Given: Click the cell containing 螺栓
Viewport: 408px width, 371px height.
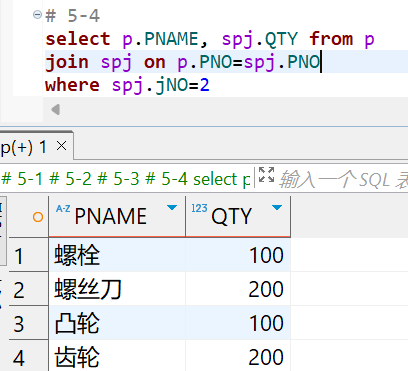Looking at the screenshot, I should (x=117, y=255).
